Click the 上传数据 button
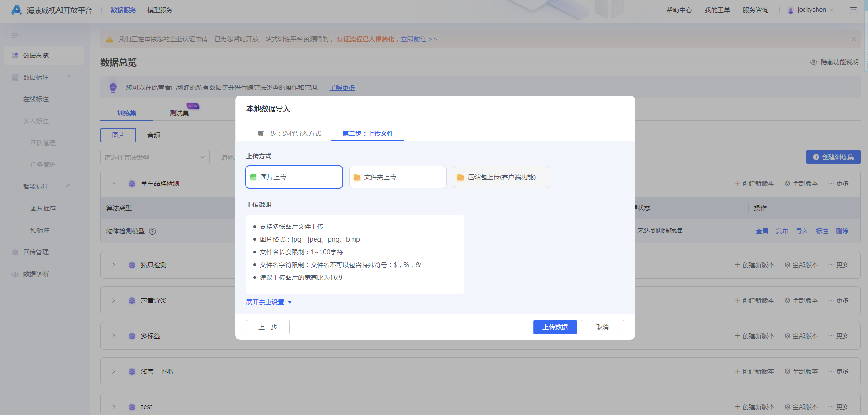This screenshot has height=415, width=868. [555, 327]
